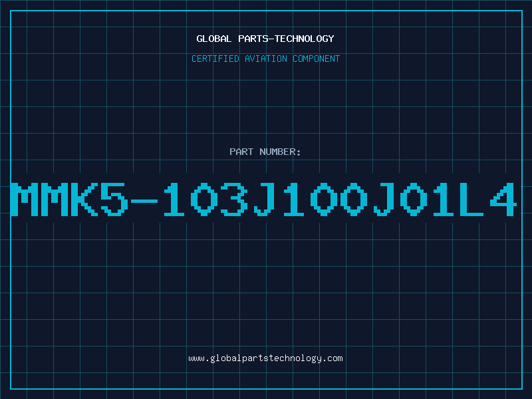Screen dimensions: 532x399
Task: Open the www.globalpartstechnology.com website link
Action: [265, 358]
